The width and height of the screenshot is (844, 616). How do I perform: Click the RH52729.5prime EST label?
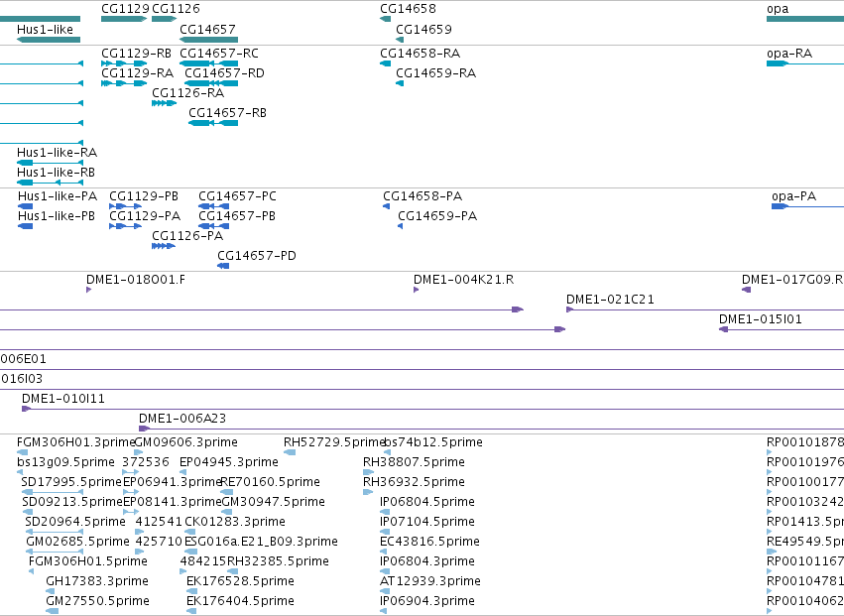[334, 442]
